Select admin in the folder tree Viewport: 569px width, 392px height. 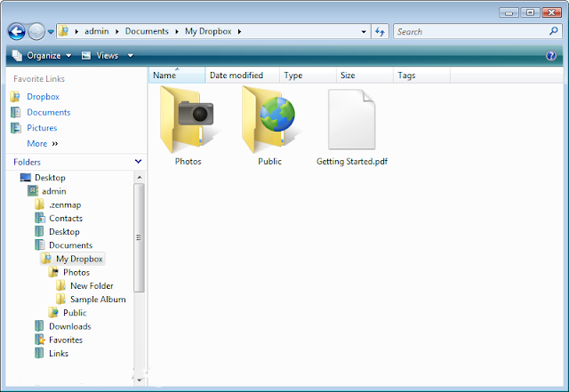[x=54, y=191]
